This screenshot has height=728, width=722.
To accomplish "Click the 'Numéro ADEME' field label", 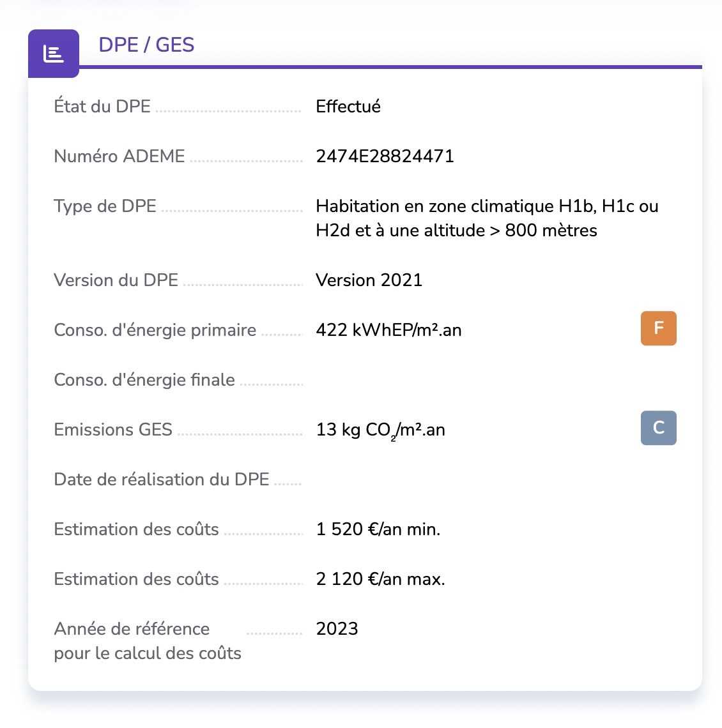I will [x=119, y=156].
